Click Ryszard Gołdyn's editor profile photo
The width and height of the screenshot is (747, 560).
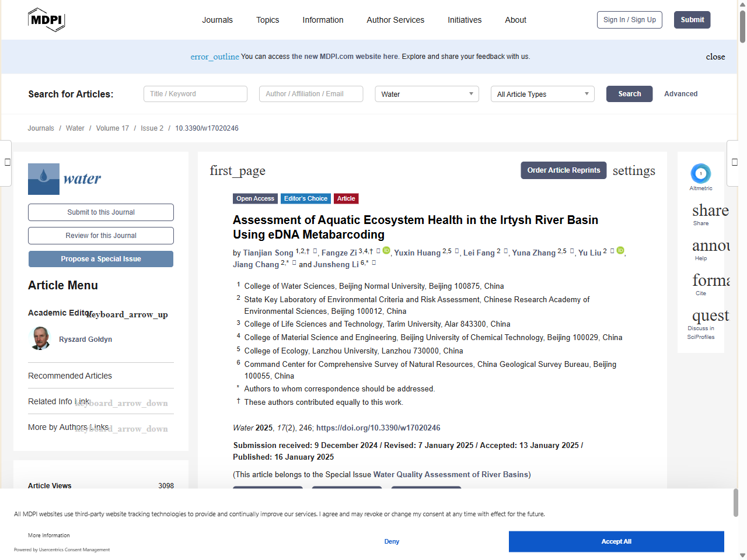(x=40, y=339)
